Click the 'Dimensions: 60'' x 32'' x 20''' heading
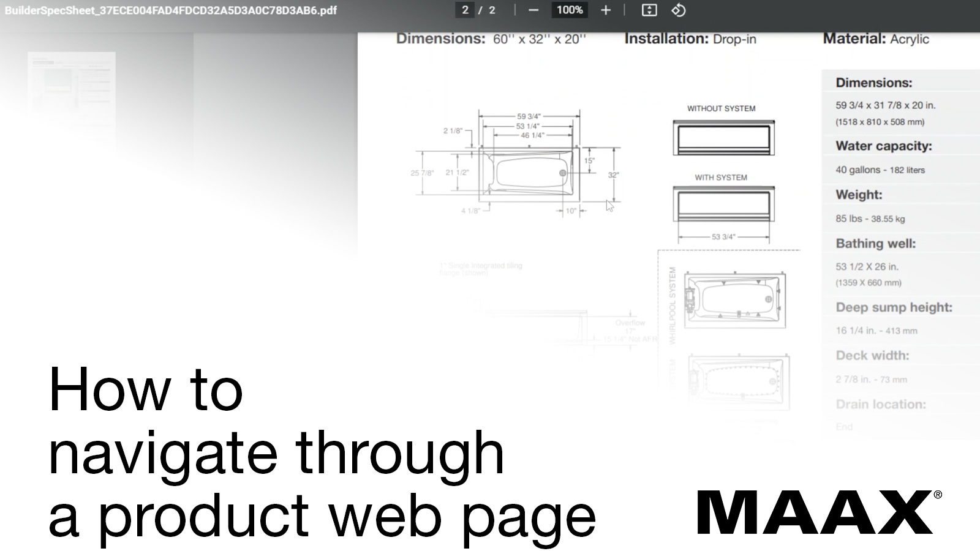This screenshot has width=980, height=551. click(491, 39)
